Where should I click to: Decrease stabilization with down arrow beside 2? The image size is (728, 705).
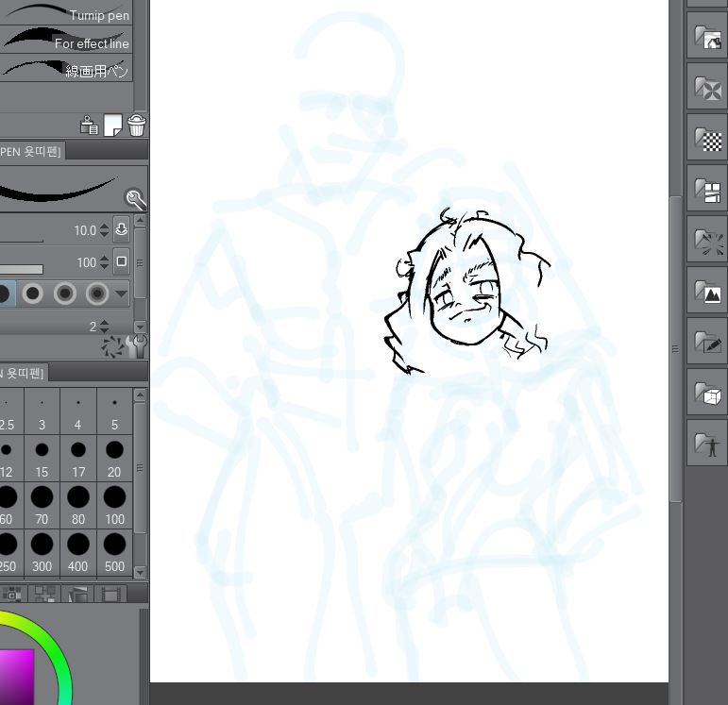pyautogui.click(x=105, y=330)
